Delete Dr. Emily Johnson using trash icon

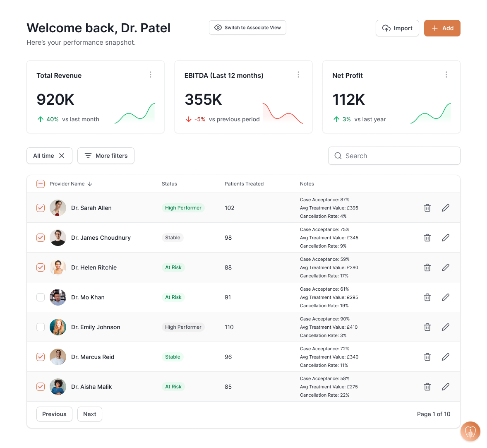tap(427, 327)
